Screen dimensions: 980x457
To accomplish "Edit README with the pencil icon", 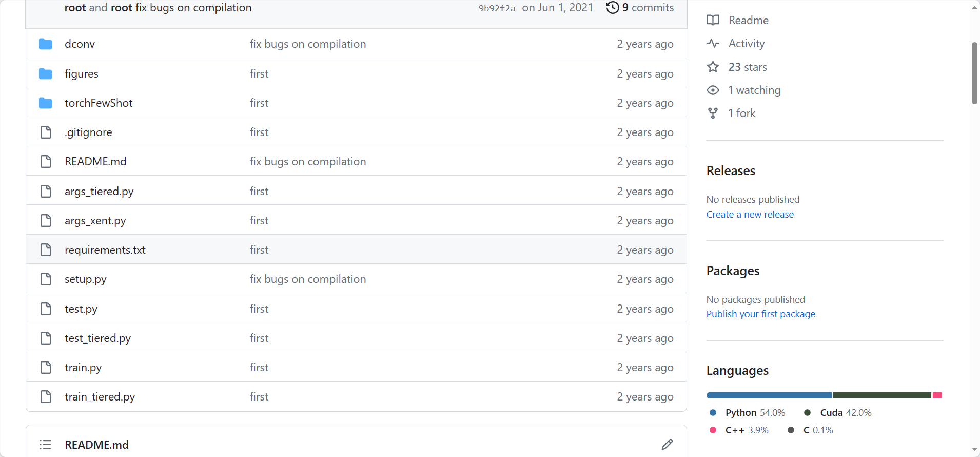I will (x=667, y=445).
